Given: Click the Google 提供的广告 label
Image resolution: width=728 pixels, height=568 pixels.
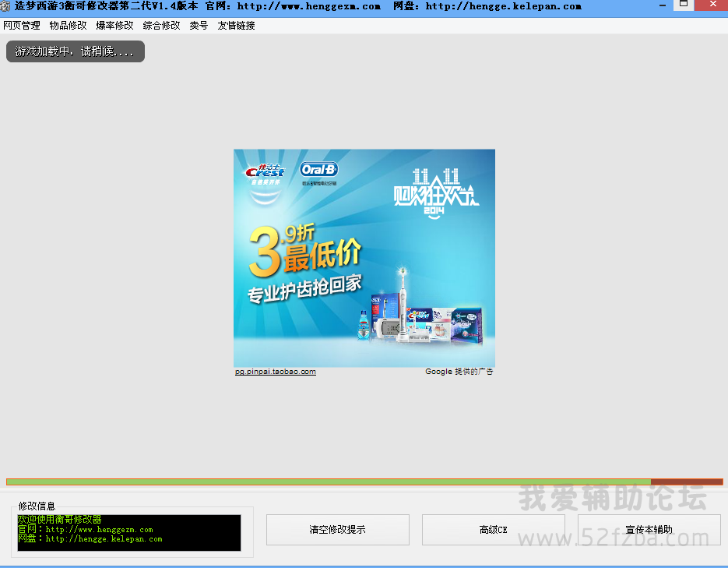Looking at the screenshot, I should [x=459, y=372].
